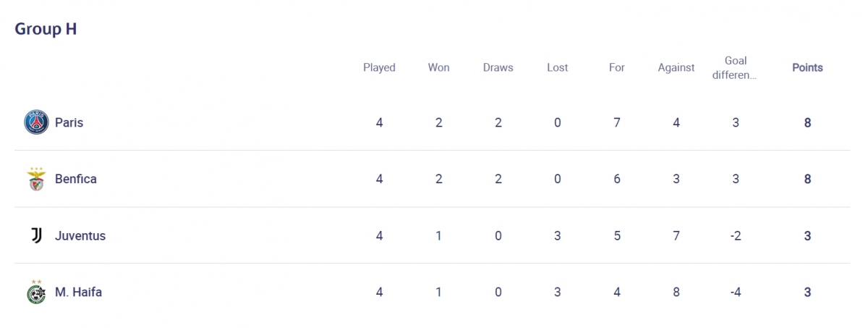
Task: Select the Played column header
Action: pyautogui.click(x=379, y=67)
